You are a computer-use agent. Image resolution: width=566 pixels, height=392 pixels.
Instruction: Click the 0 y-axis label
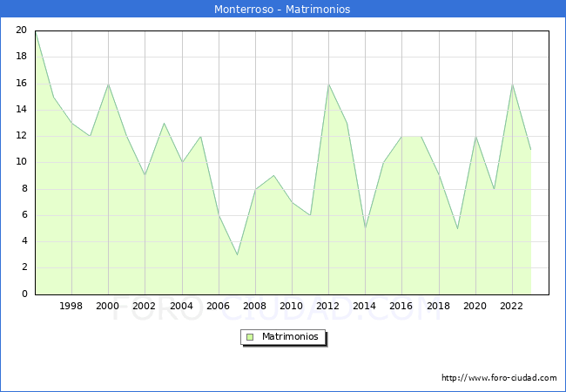(24, 294)
